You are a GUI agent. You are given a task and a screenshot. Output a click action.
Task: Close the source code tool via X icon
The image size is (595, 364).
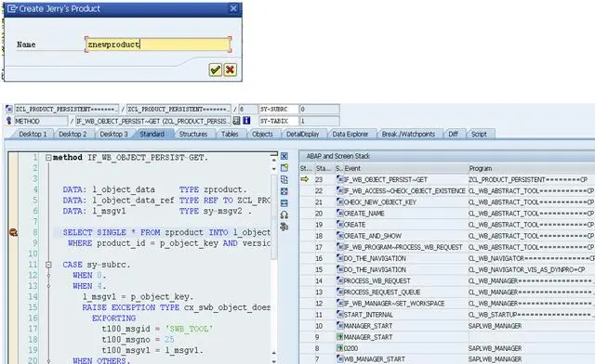pyautogui.click(x=284, y=156)
